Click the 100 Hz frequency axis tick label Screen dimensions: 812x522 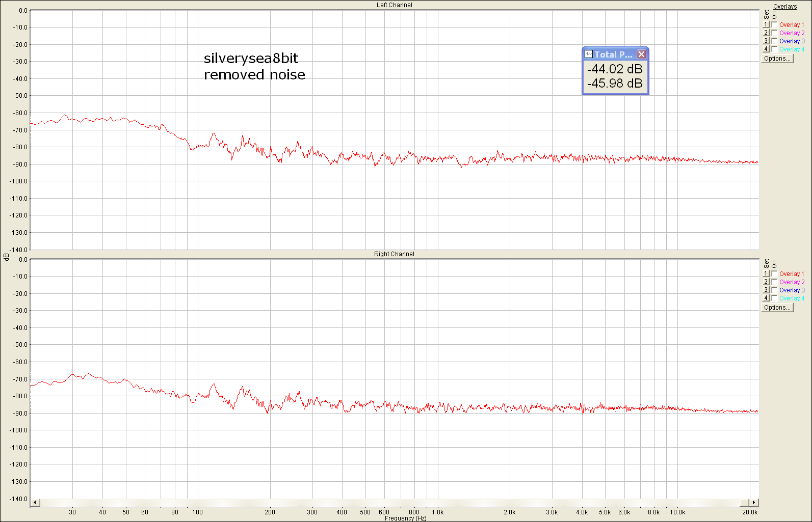coord(197,512)
